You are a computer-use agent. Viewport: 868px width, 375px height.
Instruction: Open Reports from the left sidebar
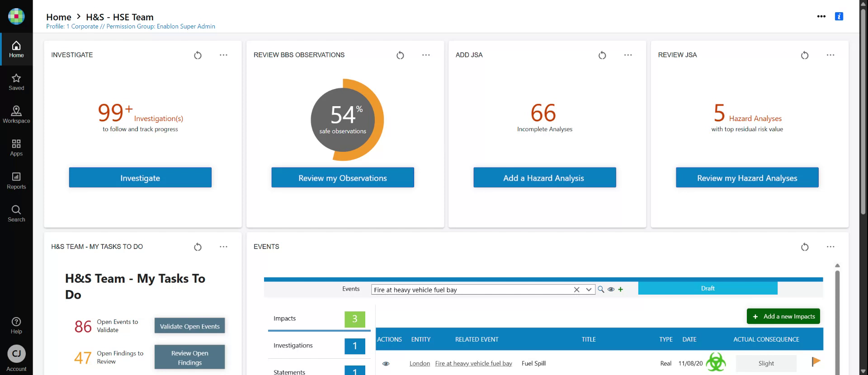point(16,180)
